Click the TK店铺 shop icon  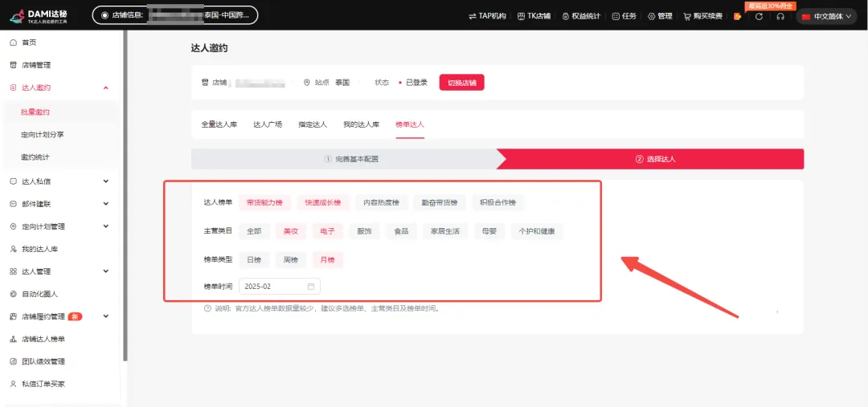coord(521,17)
